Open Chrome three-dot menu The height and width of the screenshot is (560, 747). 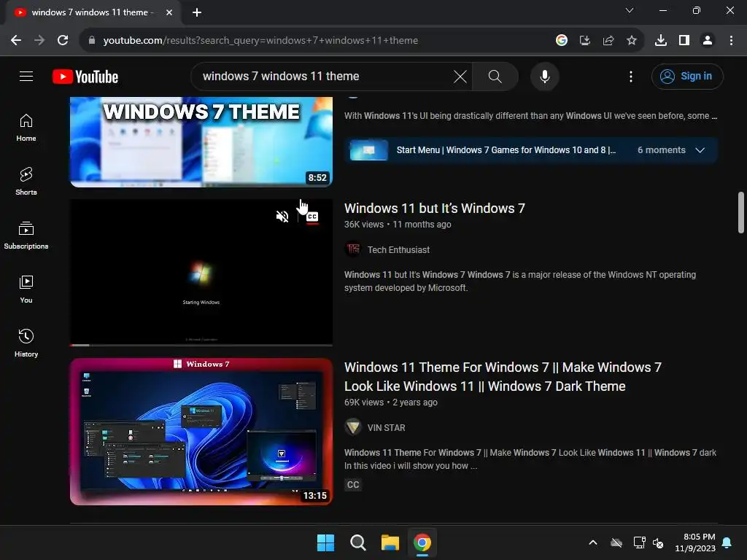click(731, 41)
